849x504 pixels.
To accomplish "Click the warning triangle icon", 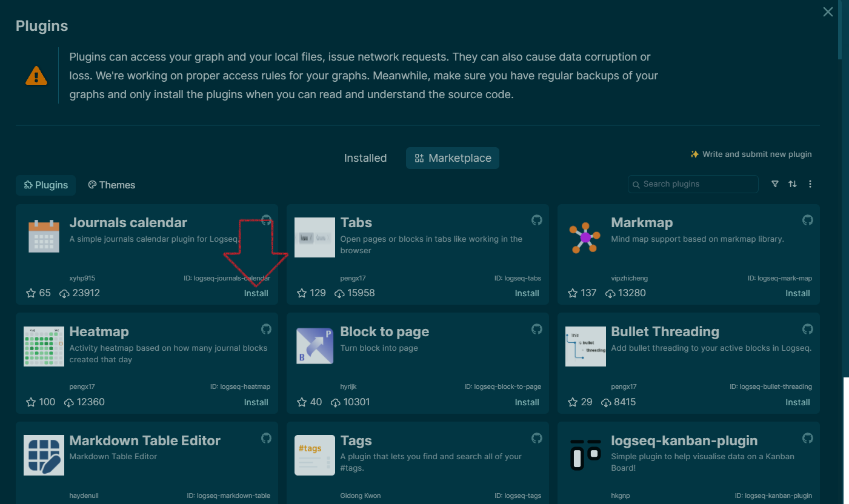I will [x=36, y=76].
